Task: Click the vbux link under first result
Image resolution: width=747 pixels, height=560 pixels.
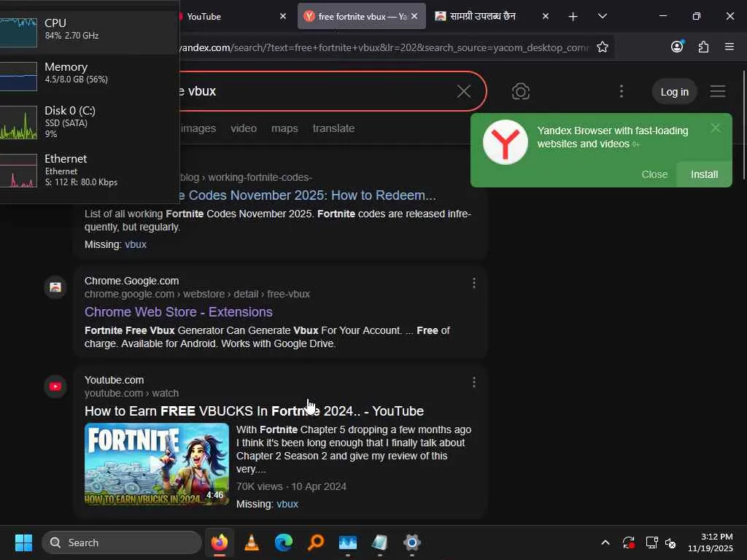Action: pos(135,244)
